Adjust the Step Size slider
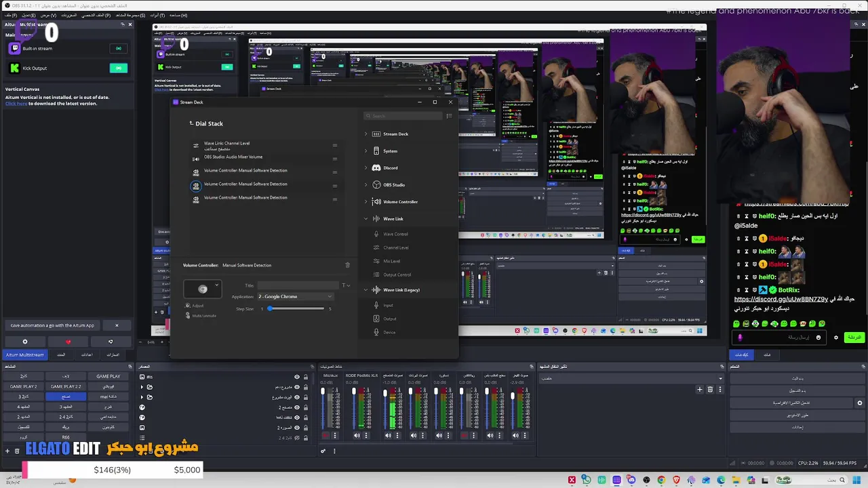 pos(296,308)
